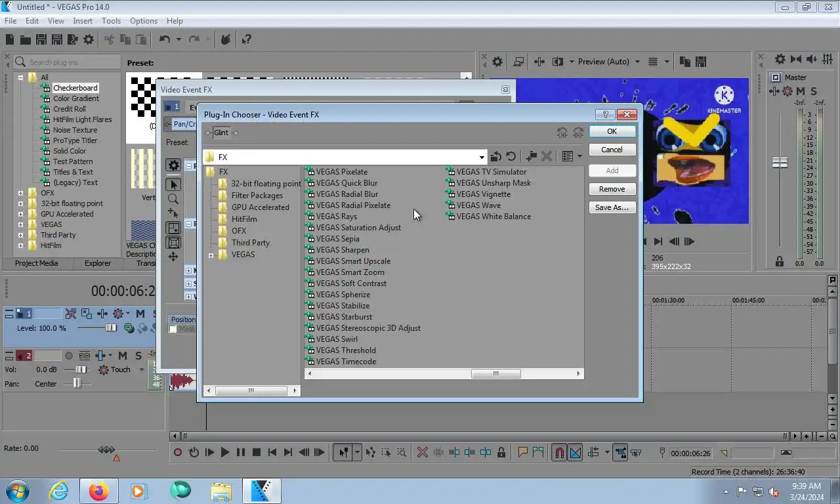Viewport: 840px width, 504px height.
Task: Select the Glint plug-in chain item
Action: [221, 133]
